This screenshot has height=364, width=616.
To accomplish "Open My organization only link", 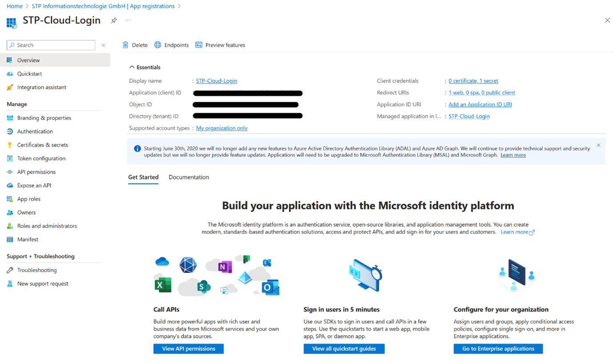I will pos(222,128).
